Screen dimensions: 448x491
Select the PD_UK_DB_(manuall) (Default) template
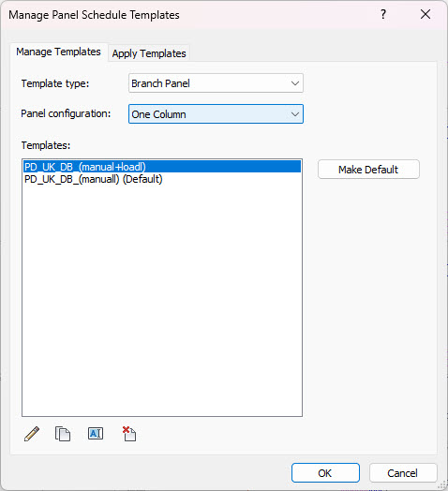point(162,179)
